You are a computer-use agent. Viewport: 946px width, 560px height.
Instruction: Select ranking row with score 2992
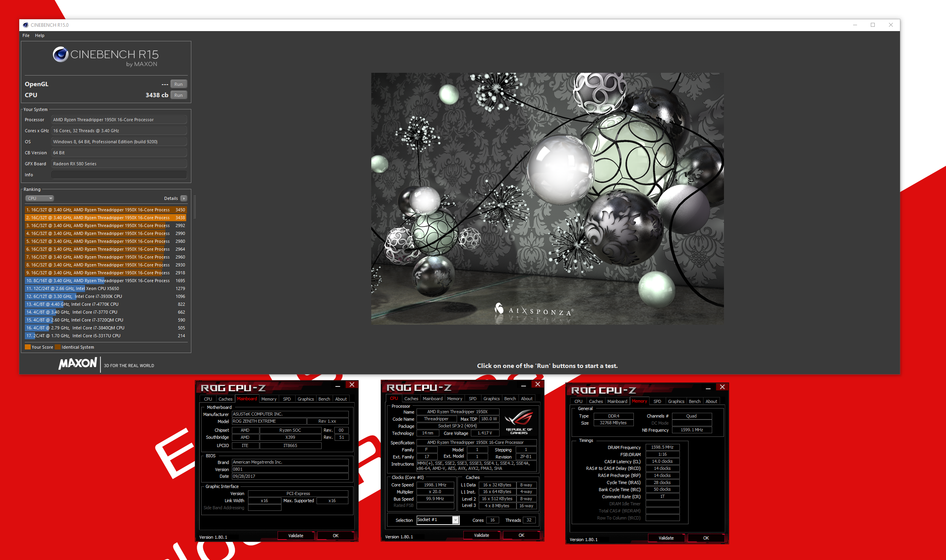point(106,225)
